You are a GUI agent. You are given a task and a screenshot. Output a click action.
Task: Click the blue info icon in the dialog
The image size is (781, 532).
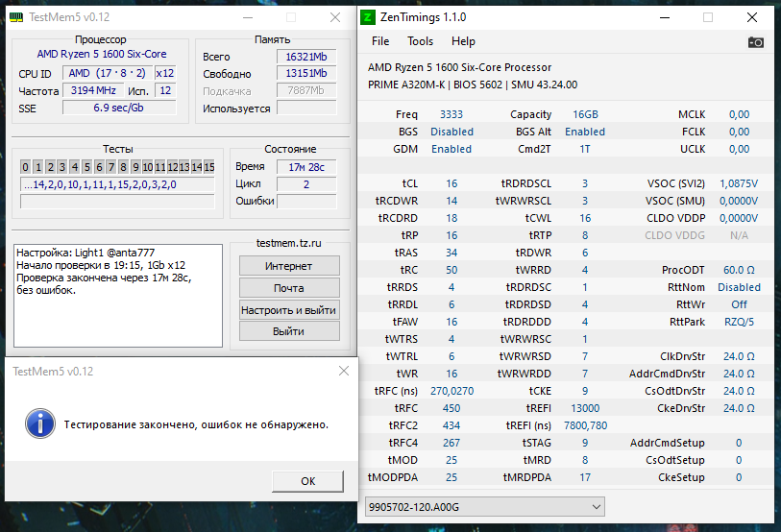click(x=39, y=423)
